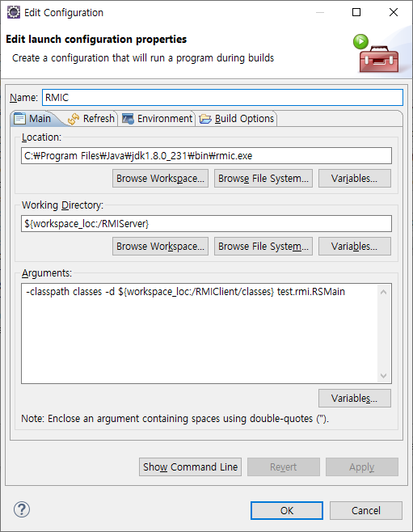Click the Refresh tab arrows icon
This screenshot has height=532, width=413.
coord(74,119)
